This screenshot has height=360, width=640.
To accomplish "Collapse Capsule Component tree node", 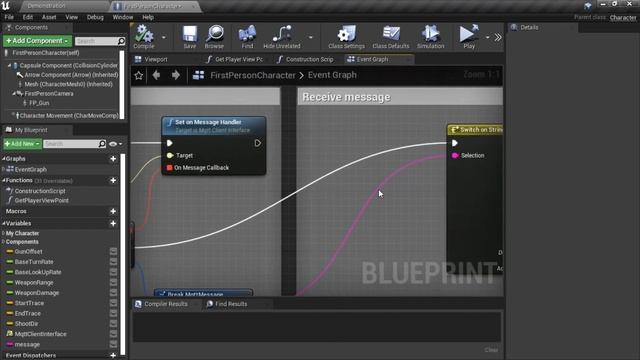I will [9, 65].
